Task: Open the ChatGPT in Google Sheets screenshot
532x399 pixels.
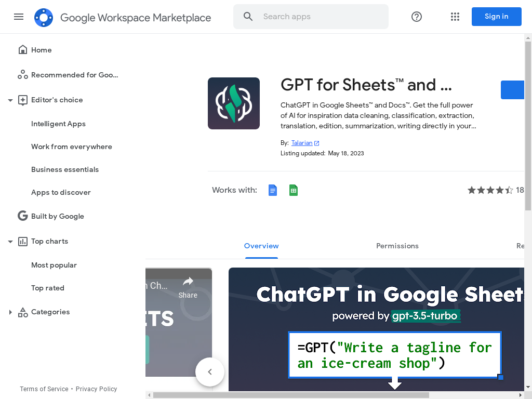Action: (376, 329)
